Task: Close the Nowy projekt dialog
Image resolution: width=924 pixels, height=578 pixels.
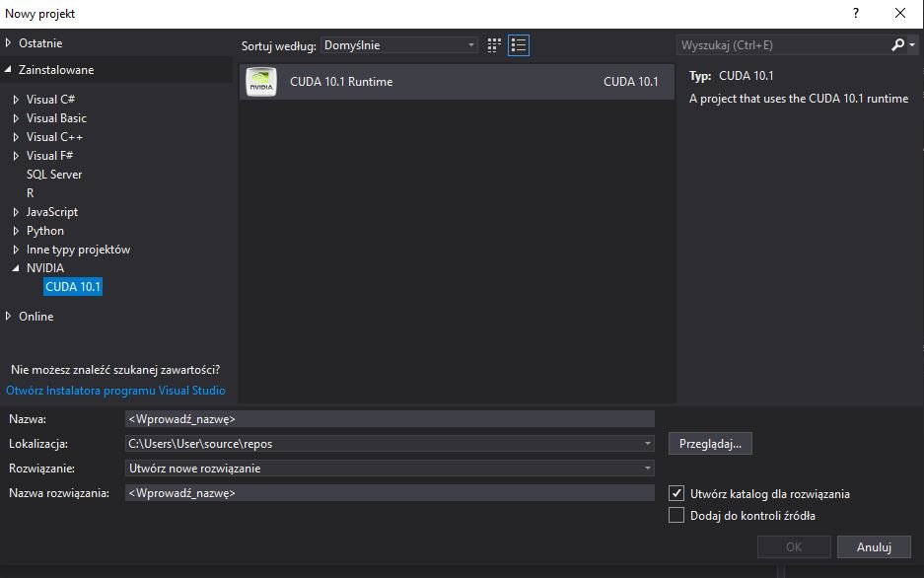Action: 899,13
